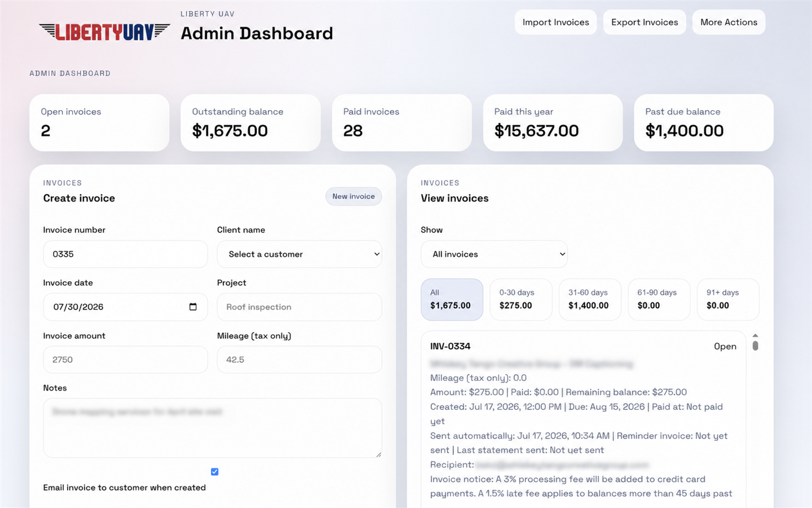
Task: Choose the 91+ days aging tab
Action: 728,299
